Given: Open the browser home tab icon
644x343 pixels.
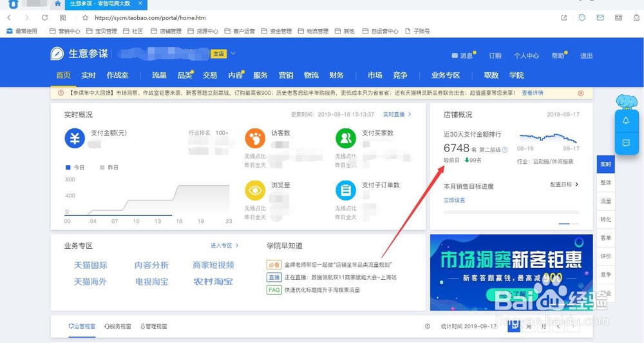Looking at the screenshot, I should tap(57, 4).
